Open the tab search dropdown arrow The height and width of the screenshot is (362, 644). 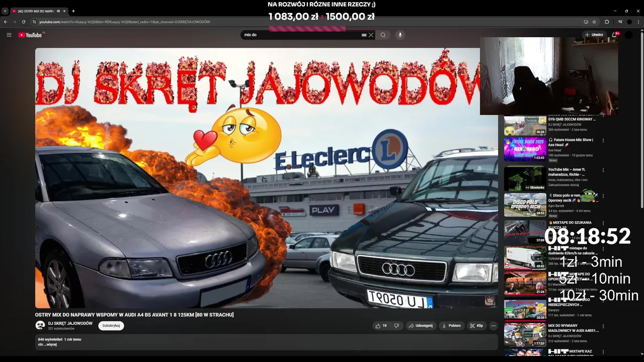(x=5, y=11)
